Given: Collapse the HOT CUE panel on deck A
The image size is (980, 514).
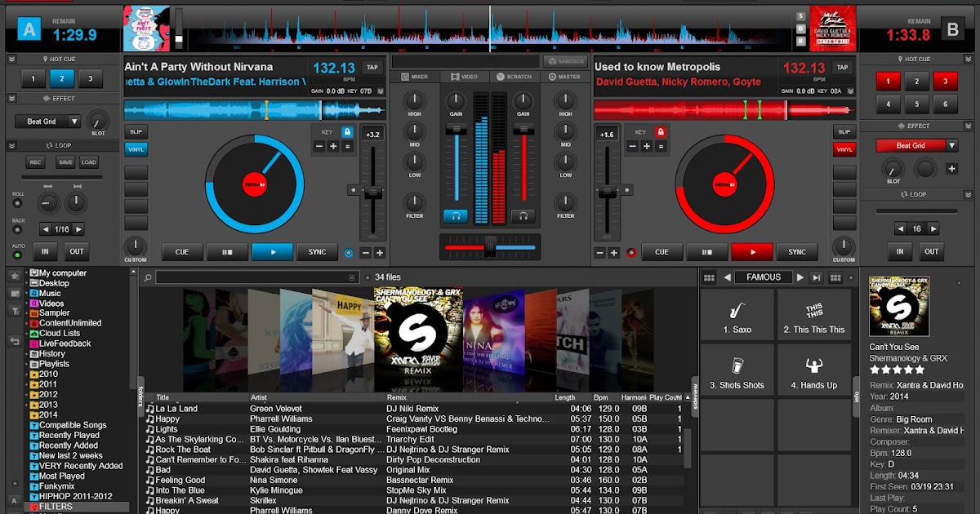Looking at the screenshot, I should [x=12, y=59].
